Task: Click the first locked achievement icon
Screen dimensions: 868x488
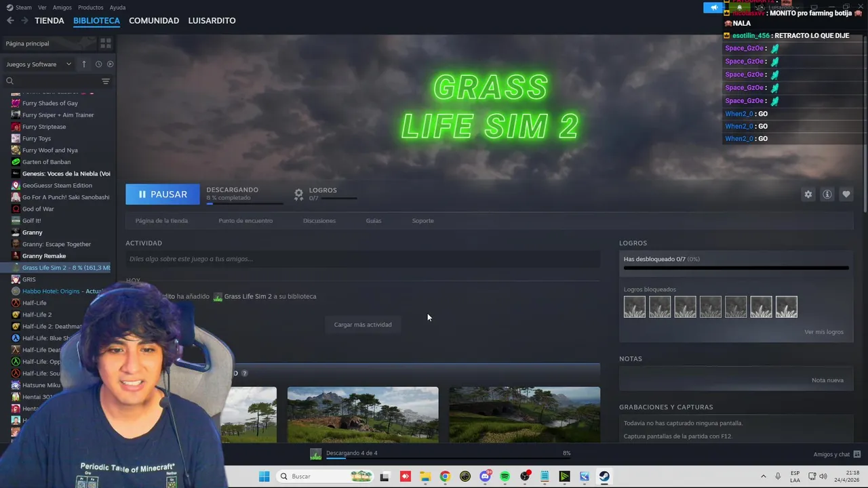Action: click(635, 307)
